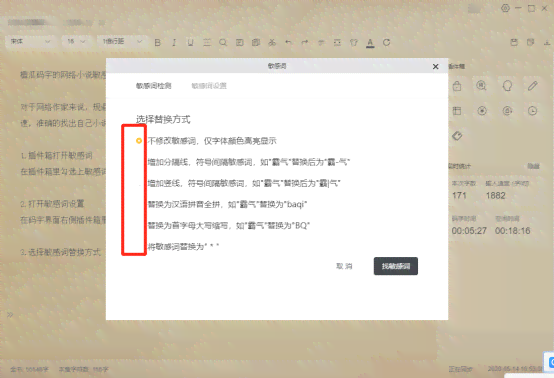Open the word-search magnifier plugin icon
Image resolution: width=554 pixels, height=378 pixels.
click(x=481, y=85)
